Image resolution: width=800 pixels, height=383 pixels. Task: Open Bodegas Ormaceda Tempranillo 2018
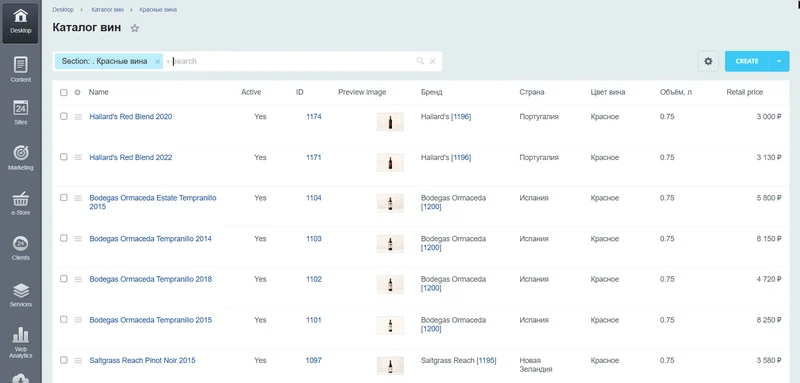pos(151,279)
